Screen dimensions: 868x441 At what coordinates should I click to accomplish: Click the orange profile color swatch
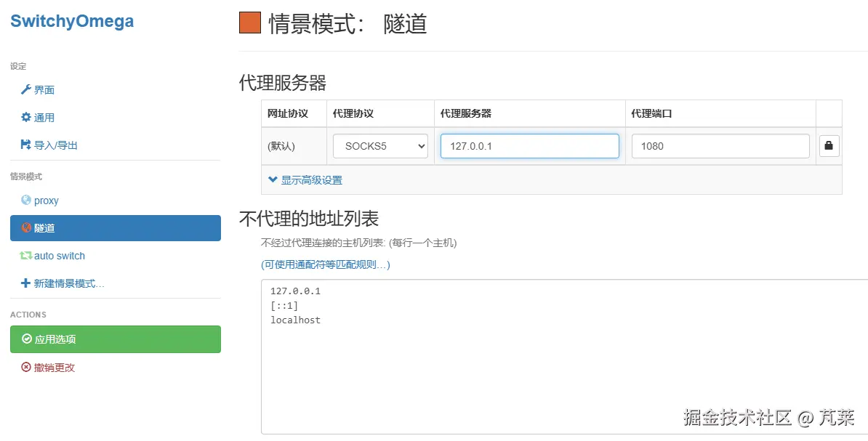pyautogui.click(x=249, y=23)
